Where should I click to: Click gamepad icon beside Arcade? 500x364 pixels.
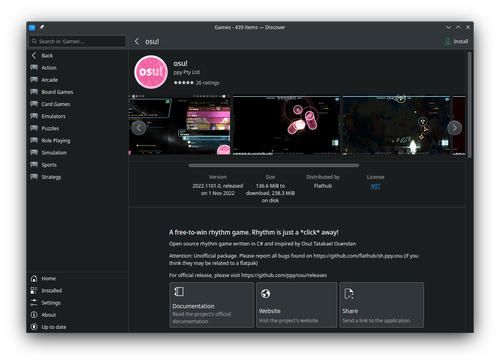pos(34,80)
